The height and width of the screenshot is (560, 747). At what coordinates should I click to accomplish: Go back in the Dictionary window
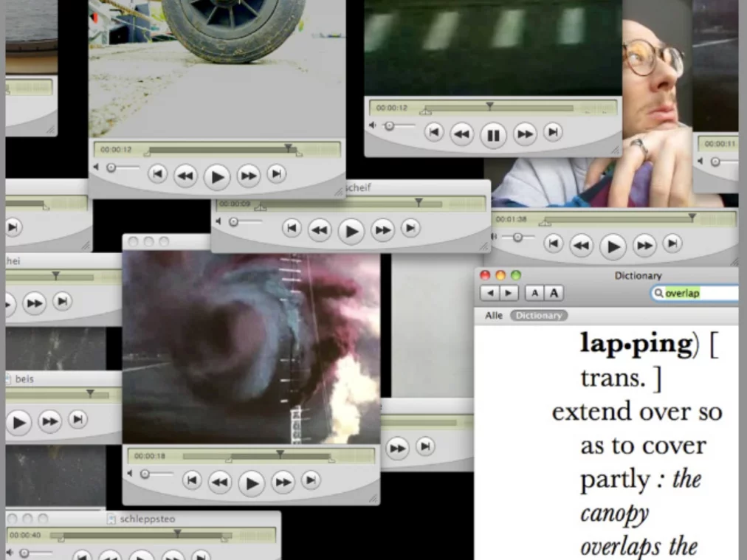click(489, 293)
